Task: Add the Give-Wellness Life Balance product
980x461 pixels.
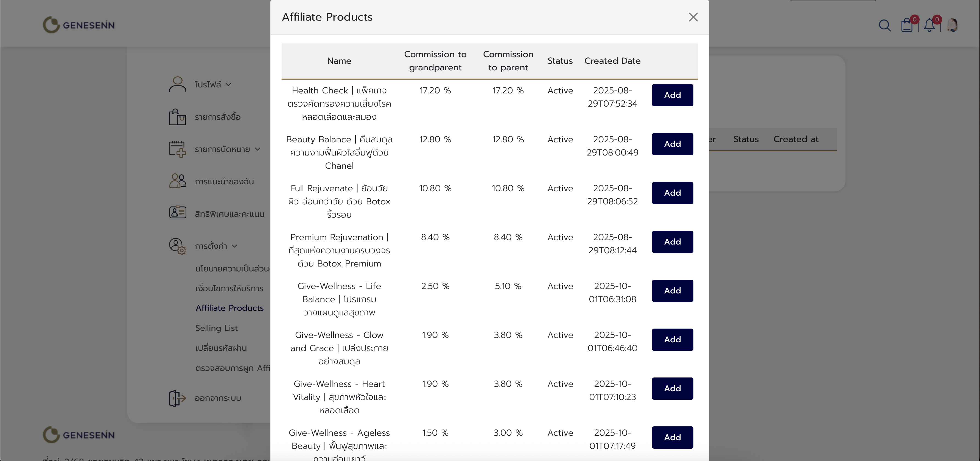Action: 672,291
